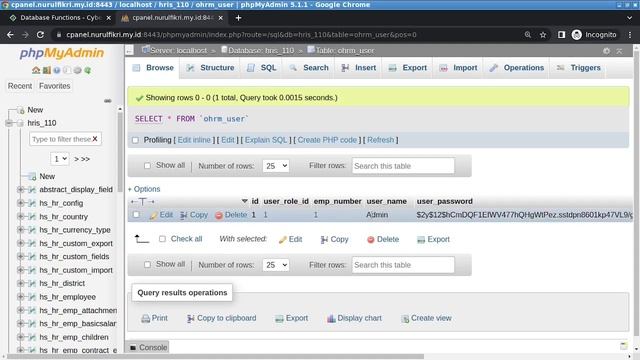This screenshot has width=640, height=360.
Task: Switch to Database Functions browser tab
Action: click(60, 18)
